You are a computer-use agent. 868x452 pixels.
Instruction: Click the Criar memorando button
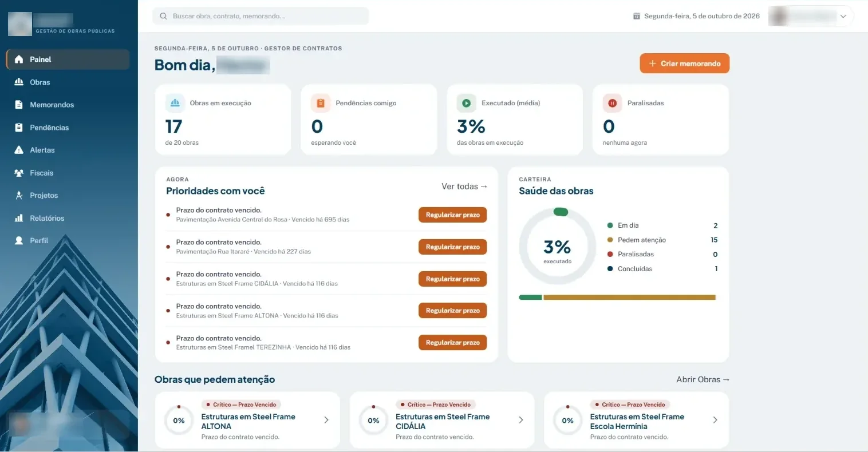tap(685, 64)
